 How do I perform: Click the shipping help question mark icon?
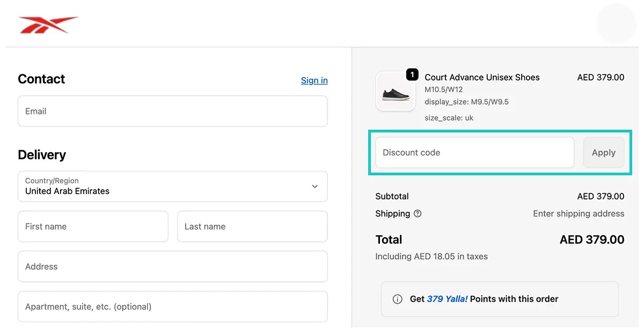coord(418,213)
